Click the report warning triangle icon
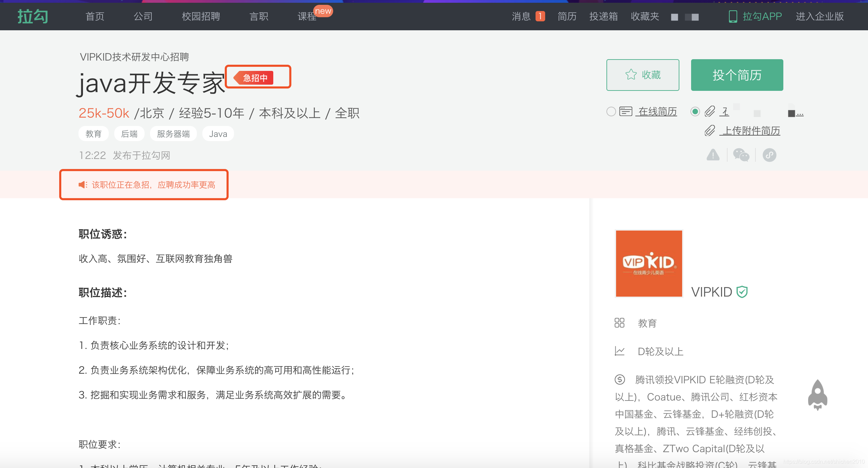Image resolution: width=868 pixels, height=468 pixels. (x=713, y=155)
